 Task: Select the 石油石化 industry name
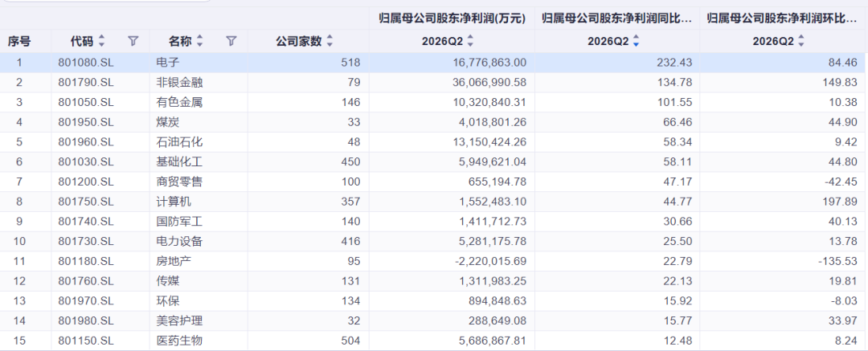click(180, 142)
